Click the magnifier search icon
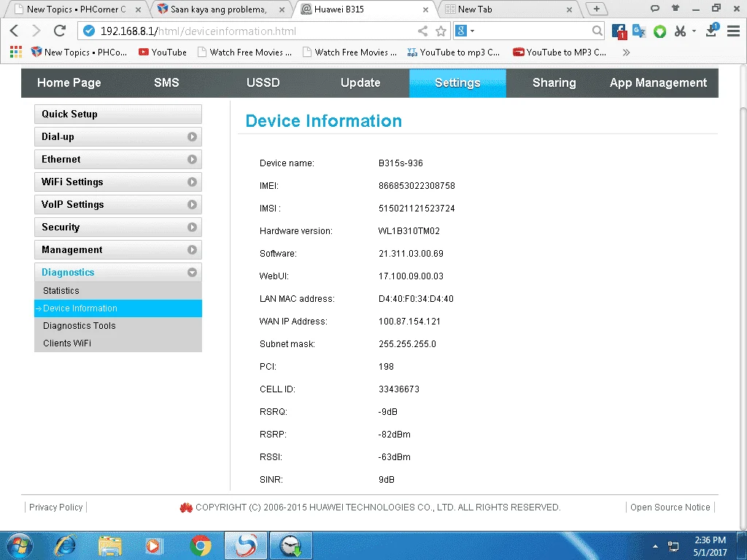Image resolution: width=747 pixels, height=560 pixels. coord(597,31)
